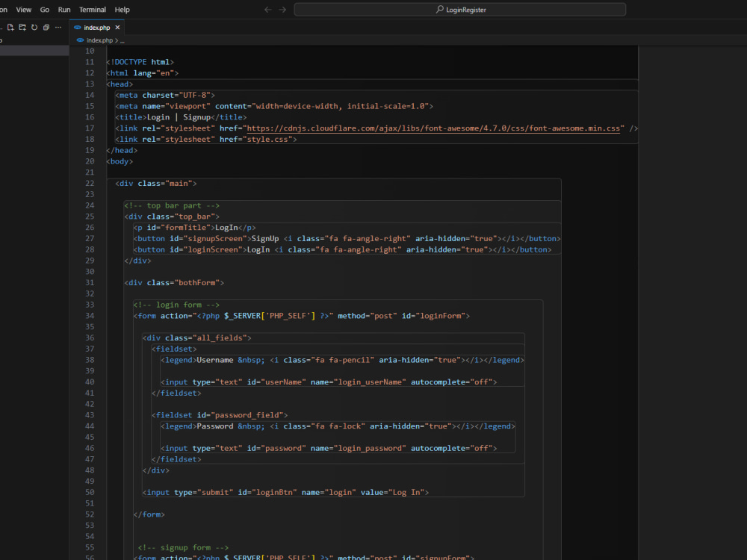Select the index.php editor tab
747x560 pixels.
pos(96,28)
